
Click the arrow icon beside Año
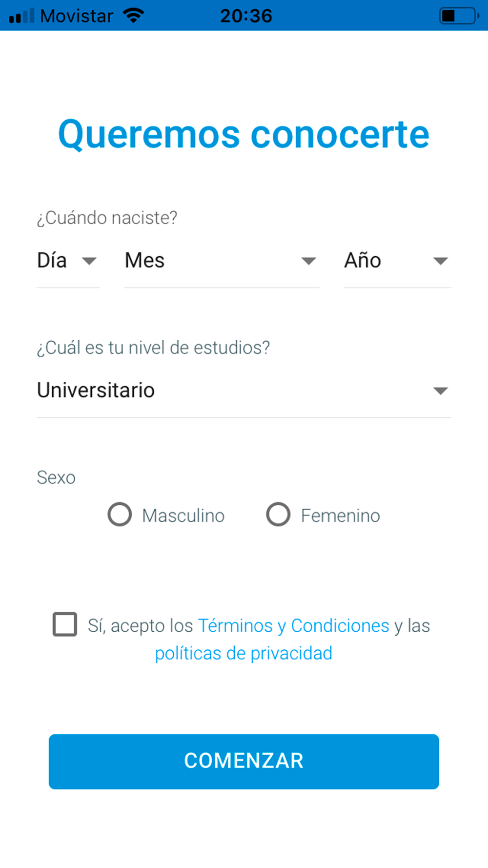(x=441, y=261)
